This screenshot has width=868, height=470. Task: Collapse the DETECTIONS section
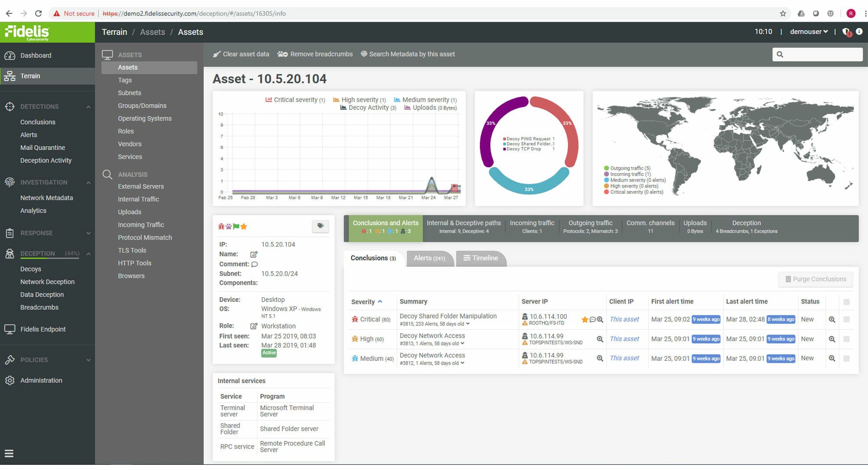88,107
